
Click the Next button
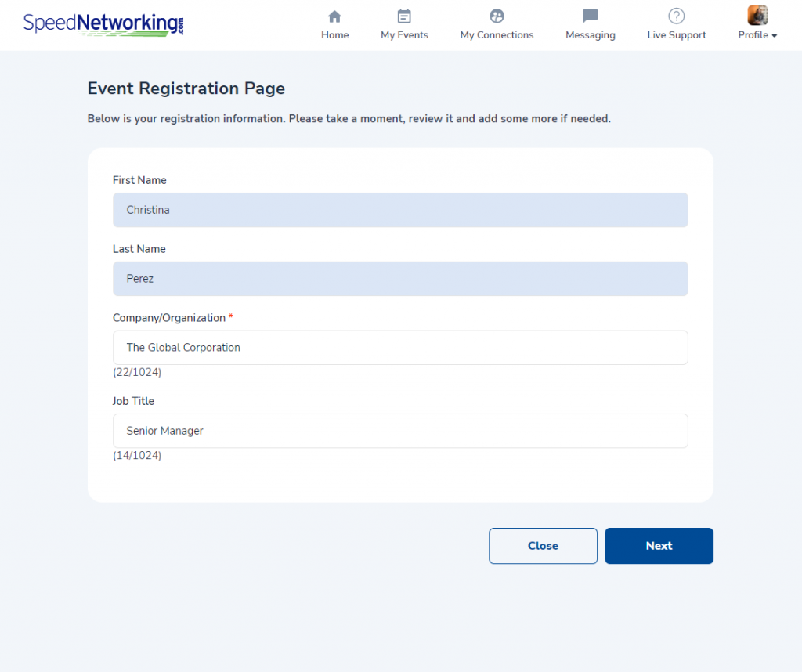tap(659, 546)
